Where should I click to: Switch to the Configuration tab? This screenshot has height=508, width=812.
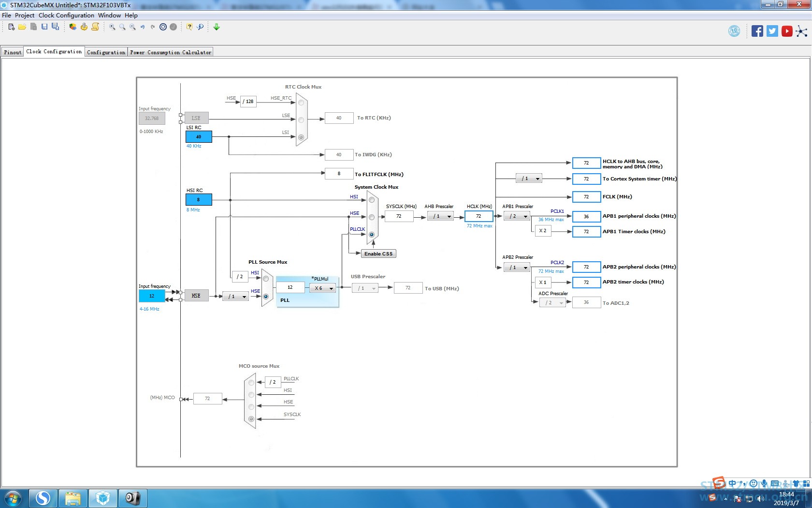click(x=106, y=52)
